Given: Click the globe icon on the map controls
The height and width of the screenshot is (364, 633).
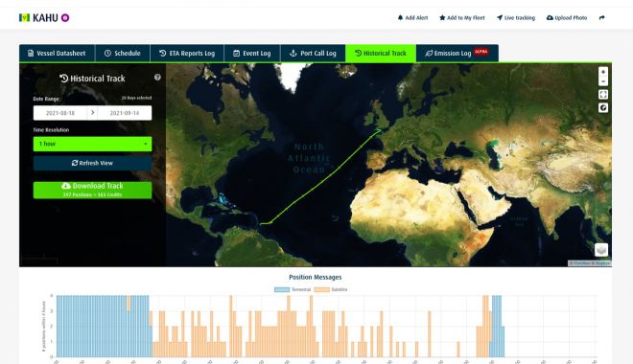Looking at the screenshot, I should click(x=603, y=107).
